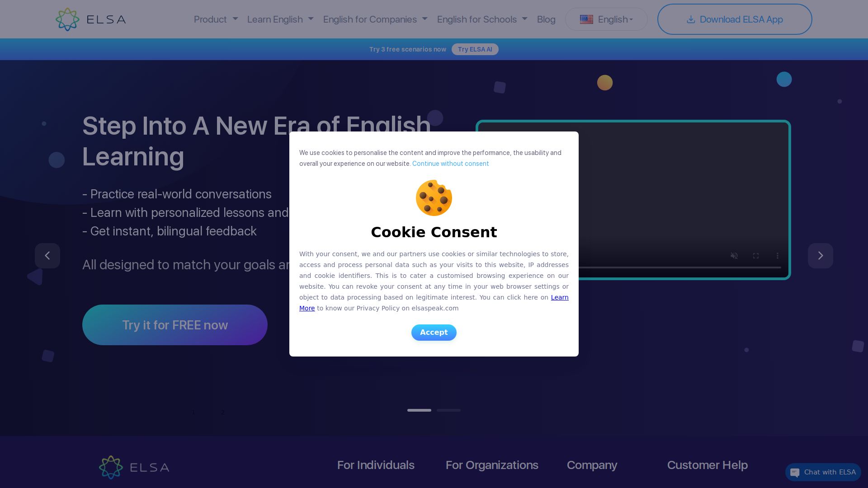Go to previous slide arrow
The height and width of the screenshot is (488, 868).
tap(47, 256)
